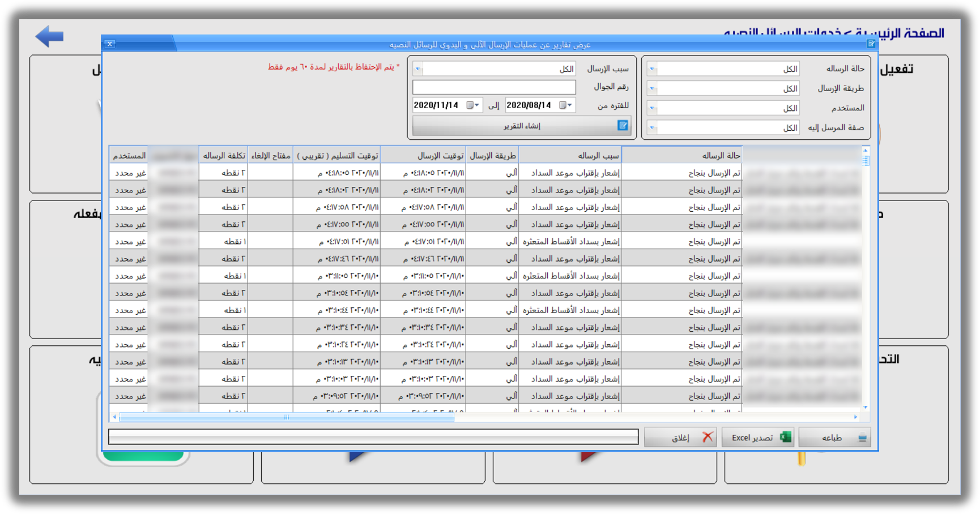
Task: Select ٠٤:١٧:٥٨ under توقيت الإرسال
Action: click(423, 207)
